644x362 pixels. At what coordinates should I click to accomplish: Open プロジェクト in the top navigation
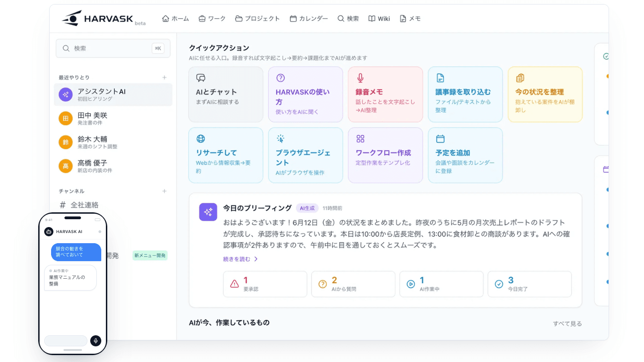click(x=257, y=18)
